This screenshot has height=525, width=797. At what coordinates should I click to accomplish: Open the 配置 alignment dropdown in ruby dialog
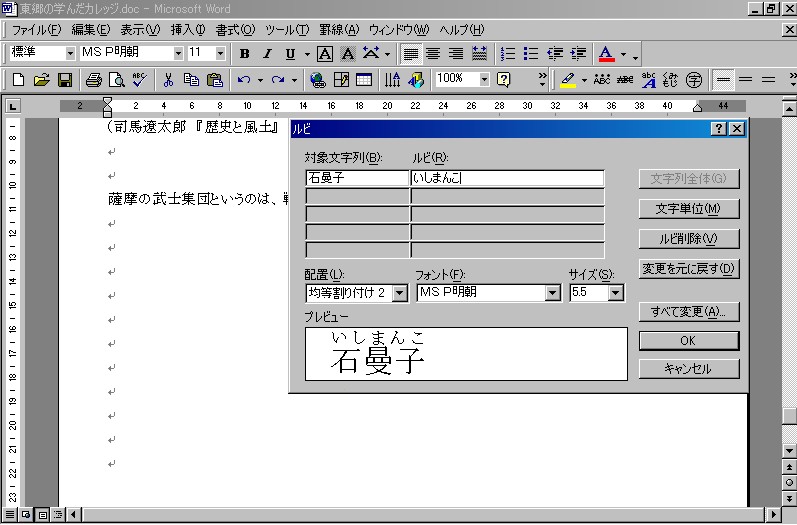pyautogui.click(x=400, y=293)
